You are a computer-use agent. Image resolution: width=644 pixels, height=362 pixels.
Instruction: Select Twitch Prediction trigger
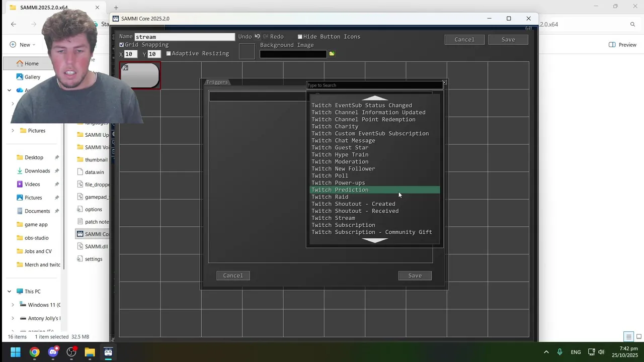point(375,190)
